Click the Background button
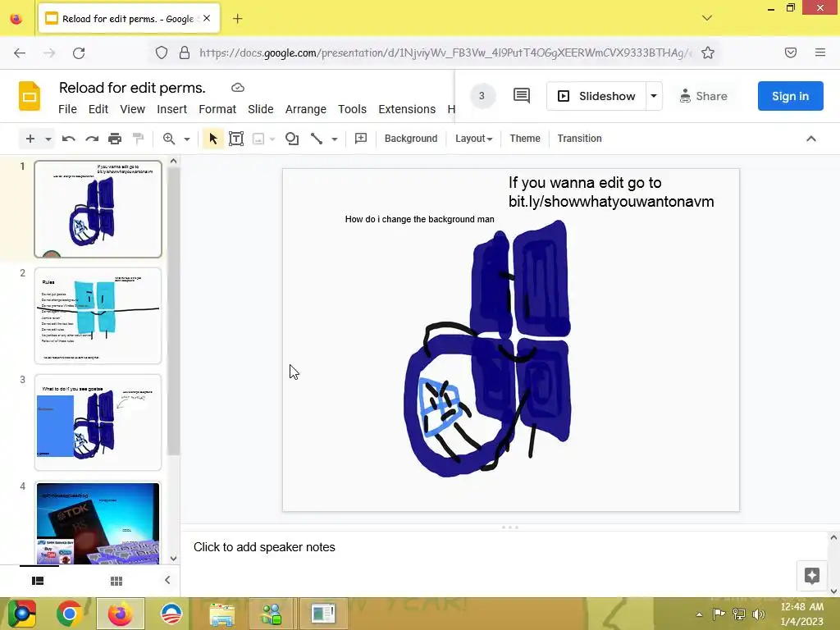This screenshot has width=840, height=630. 411,138
